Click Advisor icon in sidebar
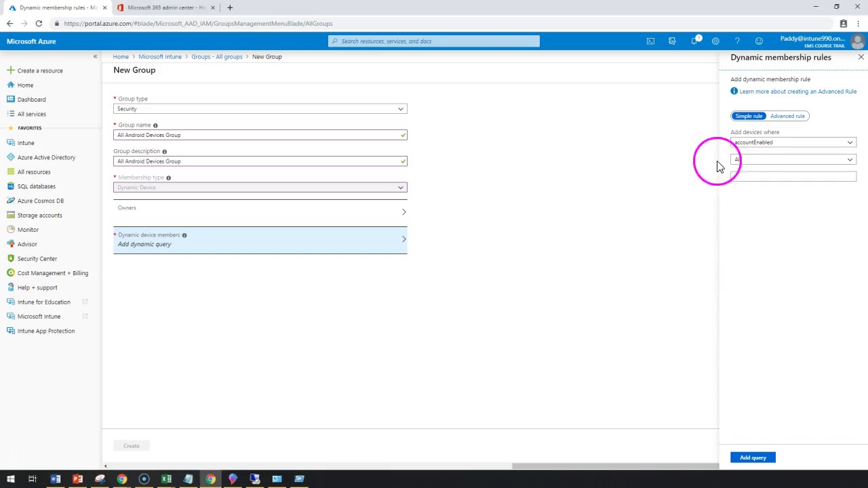Screen dimensions: 868x488 10,244
